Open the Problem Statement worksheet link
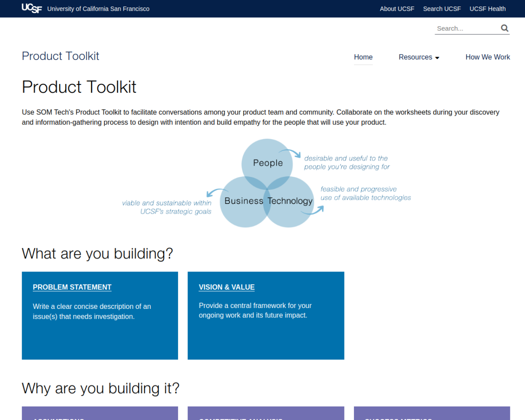Viewport: 525px width, 420px height. point(72,287)
